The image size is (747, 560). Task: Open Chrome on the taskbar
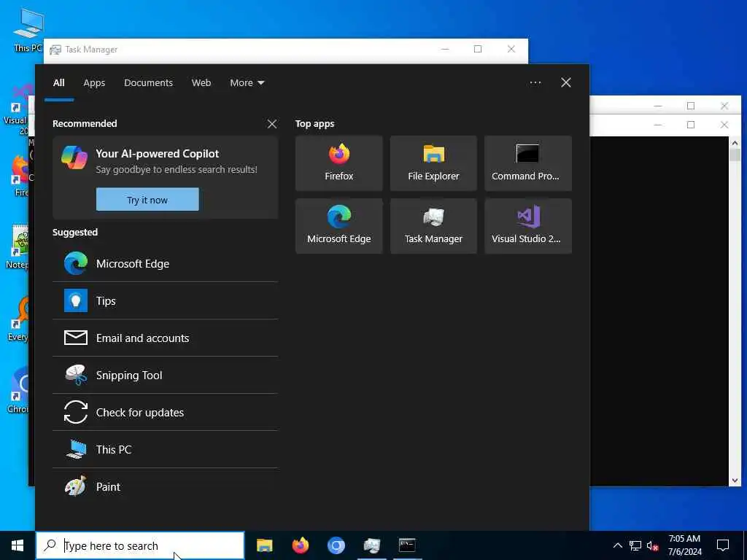tap(336, 545)
